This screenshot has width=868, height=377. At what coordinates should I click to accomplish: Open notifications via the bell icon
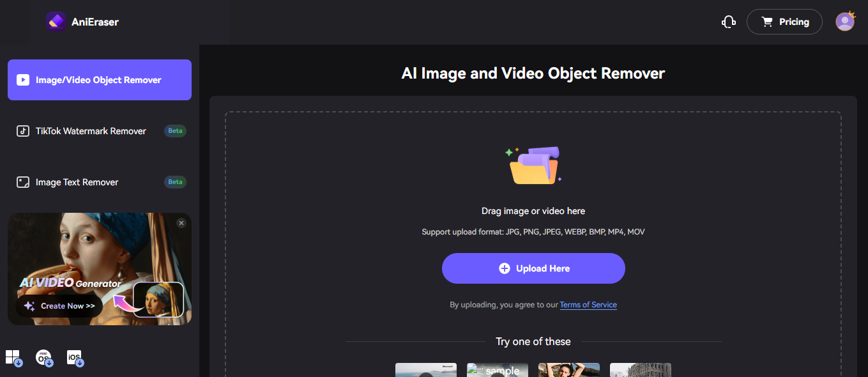click(x=728, y=21)
